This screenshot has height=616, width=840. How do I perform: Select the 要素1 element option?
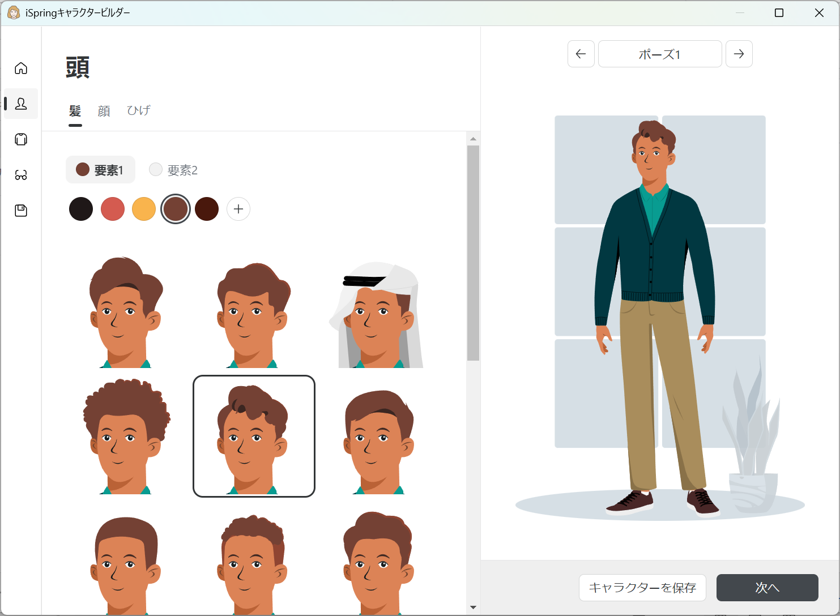(x=100, y=169)
